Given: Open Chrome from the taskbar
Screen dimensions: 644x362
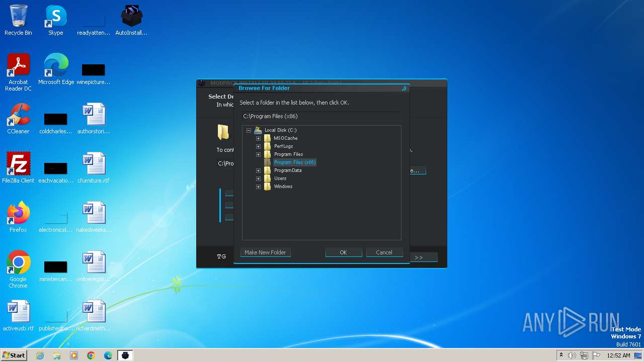Looking at the screenshot, I should pos(91,355).
